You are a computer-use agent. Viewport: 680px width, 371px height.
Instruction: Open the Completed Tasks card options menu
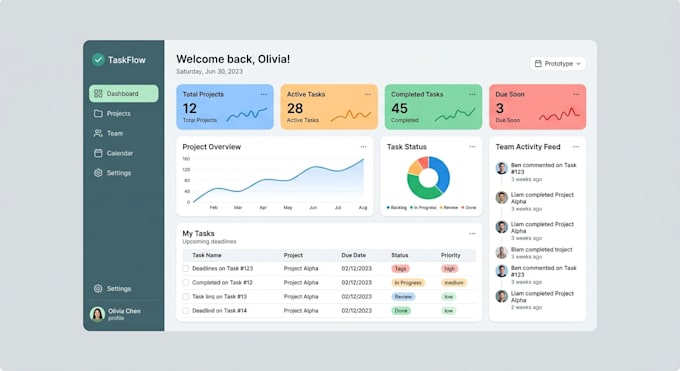[x=472, y=95]
